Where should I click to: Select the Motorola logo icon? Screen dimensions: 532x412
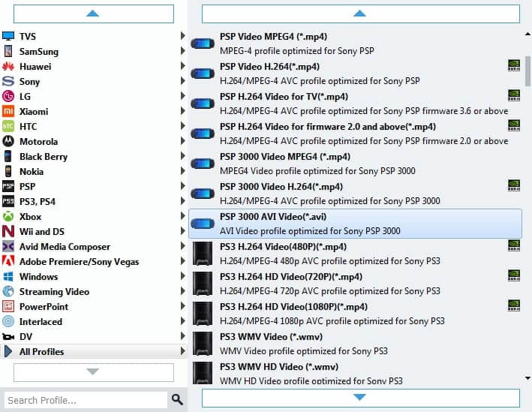coord(8,142)
